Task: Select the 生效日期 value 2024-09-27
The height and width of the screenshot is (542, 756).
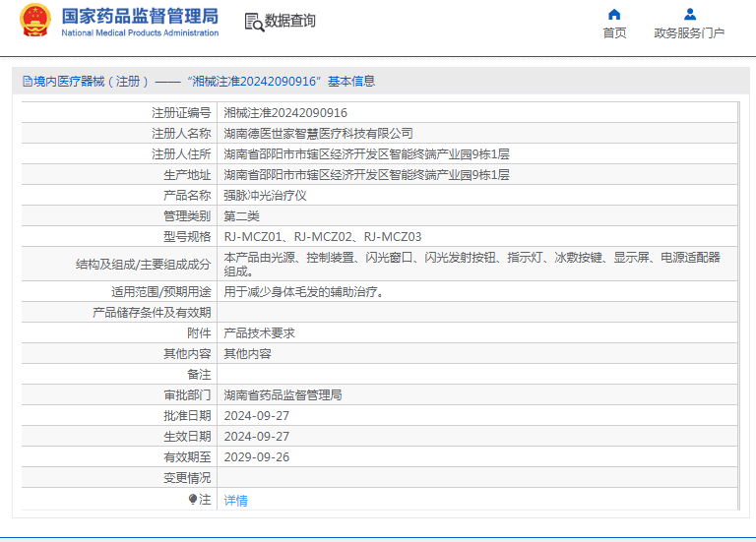Action: pos(257,437)
